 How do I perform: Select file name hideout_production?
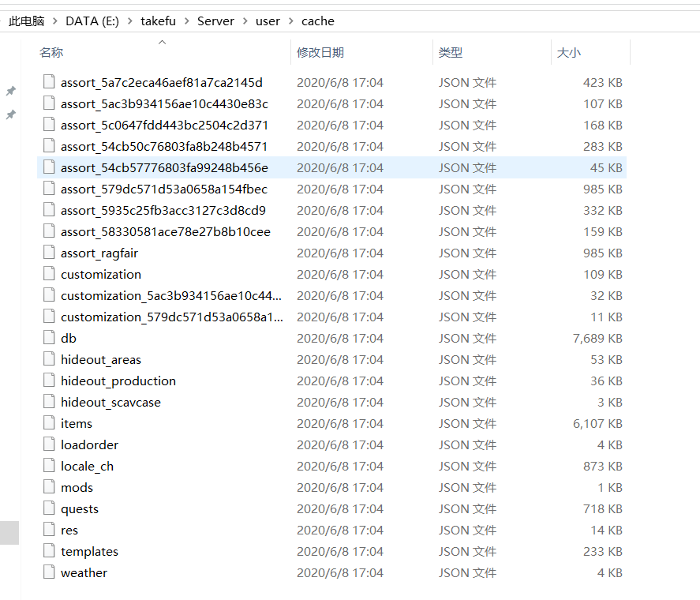coord(118,381)
